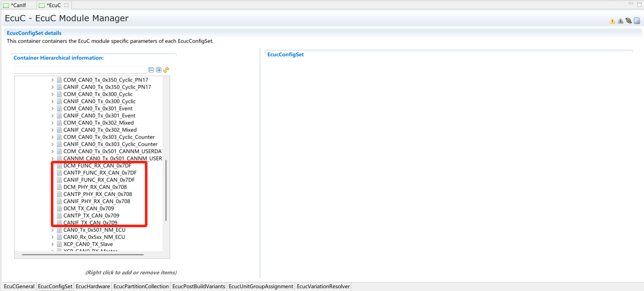644x291 pixels.
Task: Click the expand all tree icon
Action: 159,70
